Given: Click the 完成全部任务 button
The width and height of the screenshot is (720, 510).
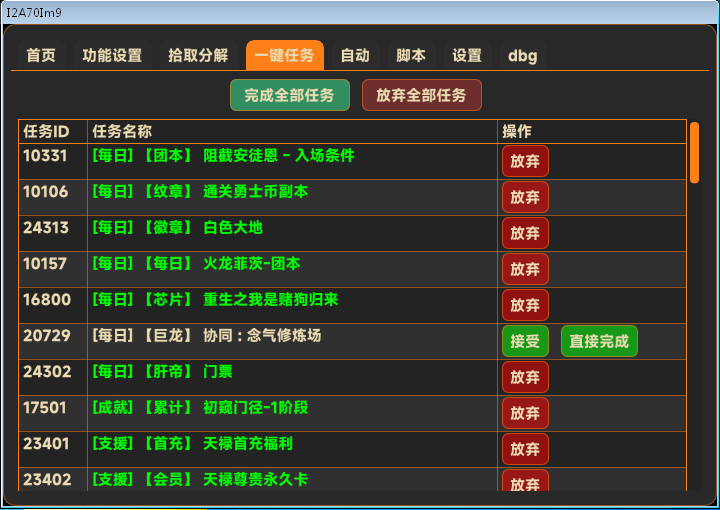Looking at the screenshot, I should point(290,95).
